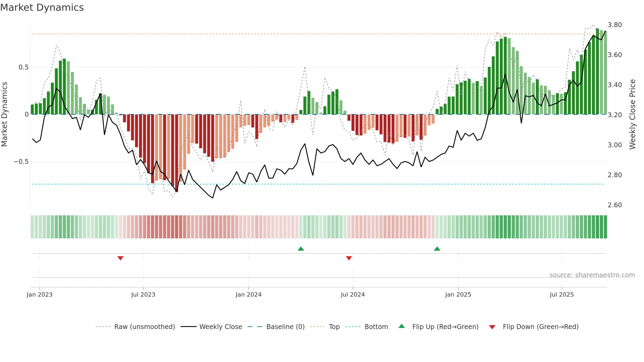644x362 pixels.
Task: Click the 2.80 price axis tick
Action: pyautogui.click(x=615, y=175)
